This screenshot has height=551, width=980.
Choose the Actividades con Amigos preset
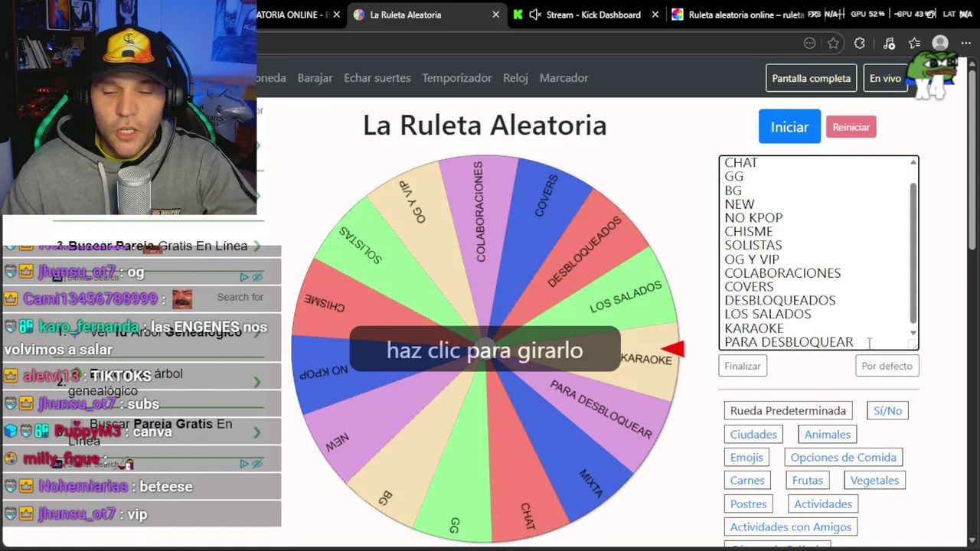[790, 527]
